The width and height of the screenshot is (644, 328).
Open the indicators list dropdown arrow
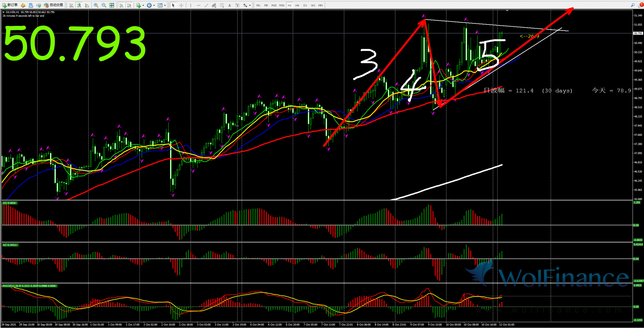[x=143, y=5]
